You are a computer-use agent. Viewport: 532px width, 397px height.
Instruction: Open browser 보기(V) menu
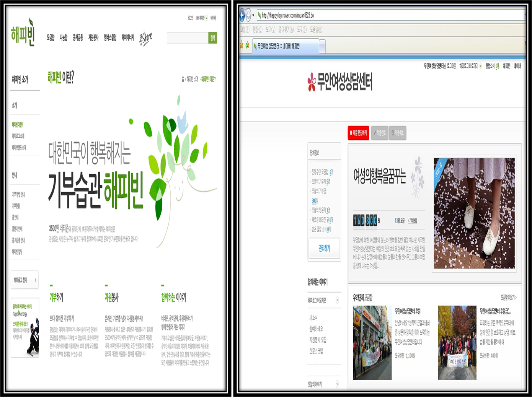271,29
